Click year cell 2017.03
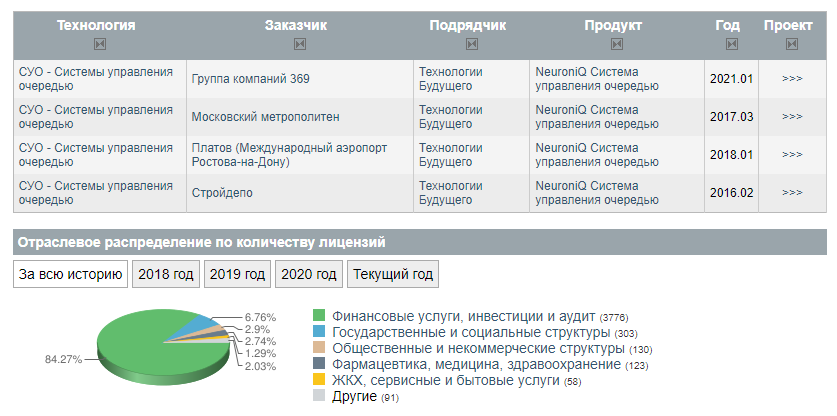 731,117
